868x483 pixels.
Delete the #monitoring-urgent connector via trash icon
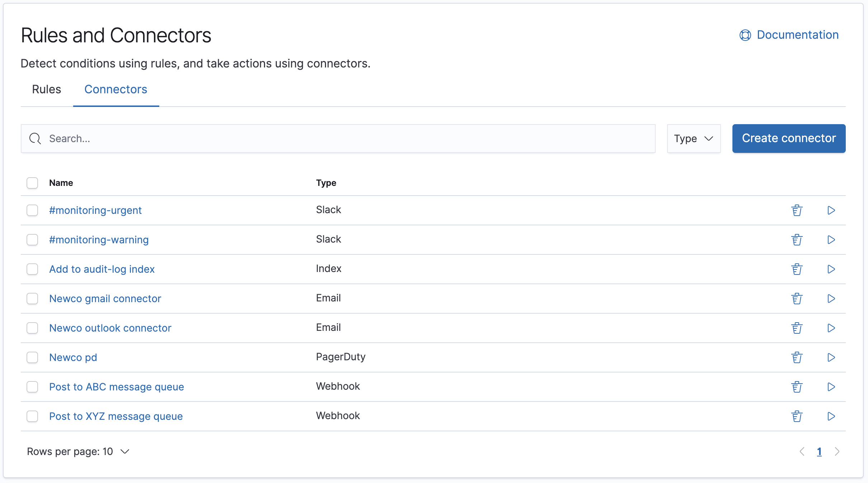point(797,210)
